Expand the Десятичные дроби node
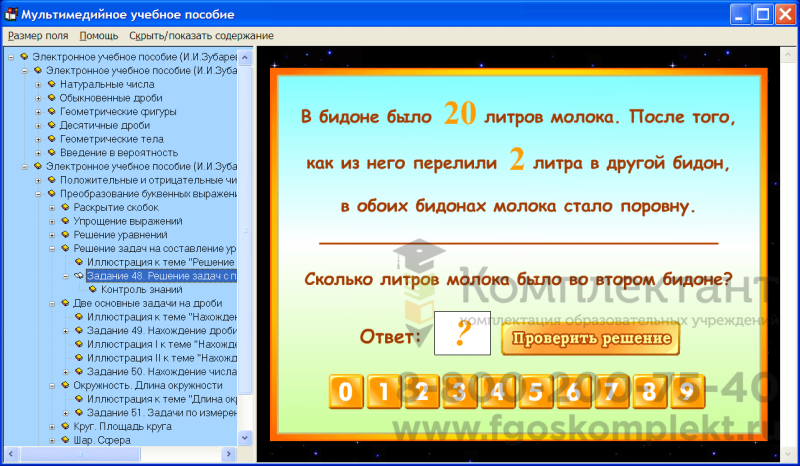800x466 pixels. 38,126
